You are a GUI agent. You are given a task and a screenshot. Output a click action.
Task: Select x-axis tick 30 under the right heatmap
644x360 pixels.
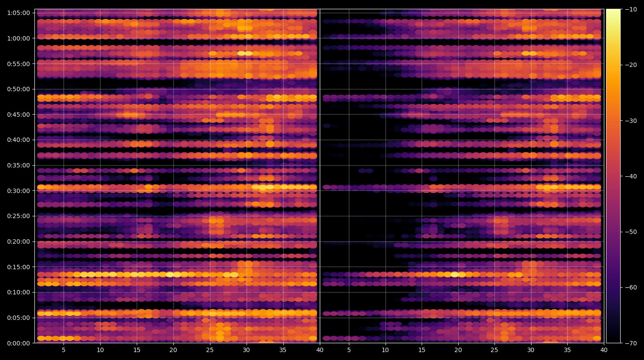531,350
